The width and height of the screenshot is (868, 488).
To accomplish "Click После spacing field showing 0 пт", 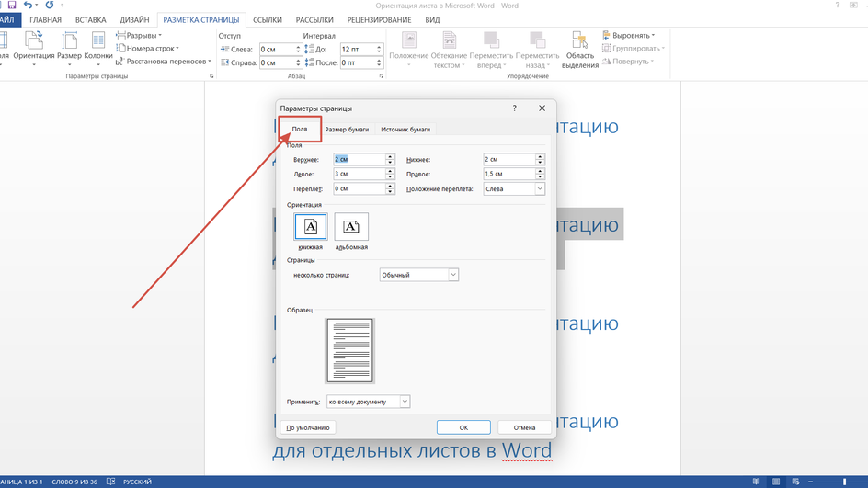I will (361, 62).
